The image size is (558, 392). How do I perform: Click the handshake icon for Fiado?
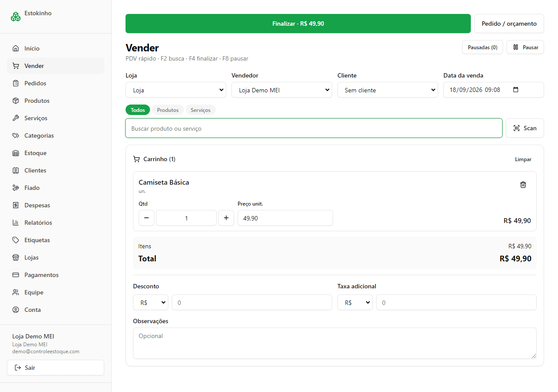(x=16, y=188)
